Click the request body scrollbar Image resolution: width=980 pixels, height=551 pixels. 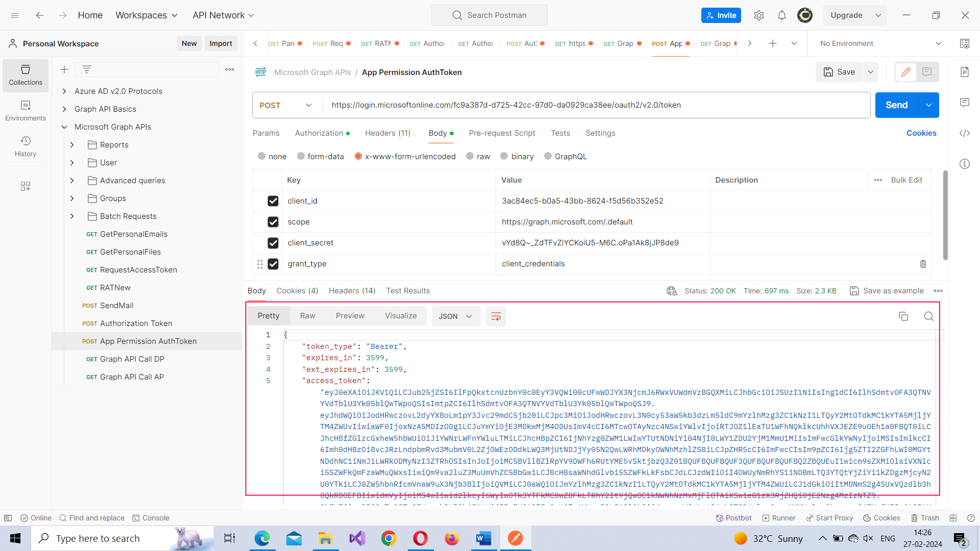[945, 214]
